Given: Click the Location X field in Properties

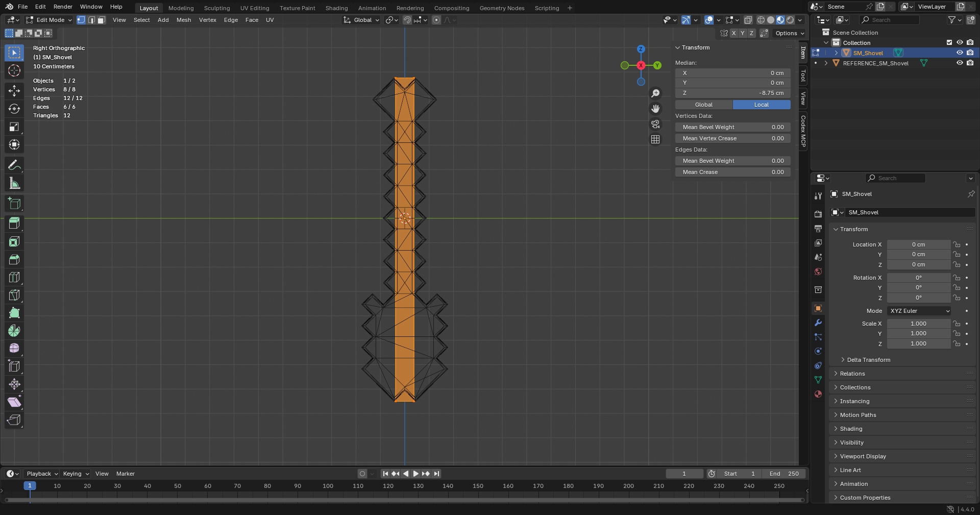Looking at the screenshot, I should 919,244.
